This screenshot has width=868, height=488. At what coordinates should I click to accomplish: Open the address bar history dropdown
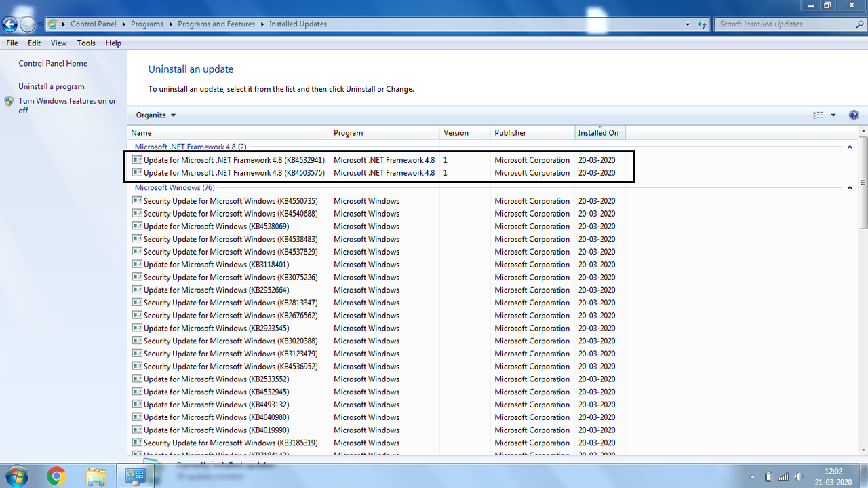(x=688, y=24)
